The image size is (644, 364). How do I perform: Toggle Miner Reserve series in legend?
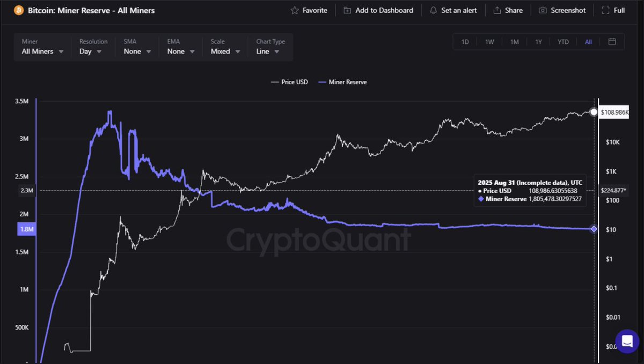pos(342,82)
